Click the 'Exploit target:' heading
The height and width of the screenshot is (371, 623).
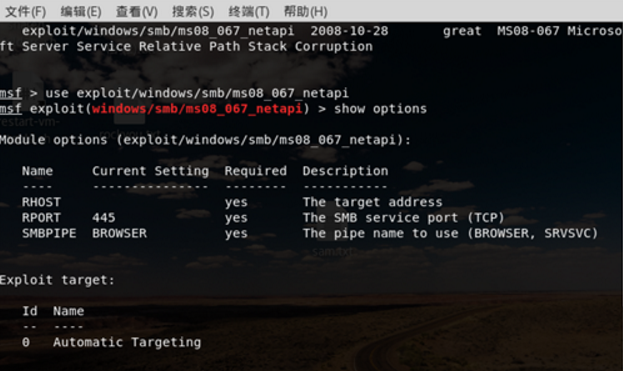(57, 280)
